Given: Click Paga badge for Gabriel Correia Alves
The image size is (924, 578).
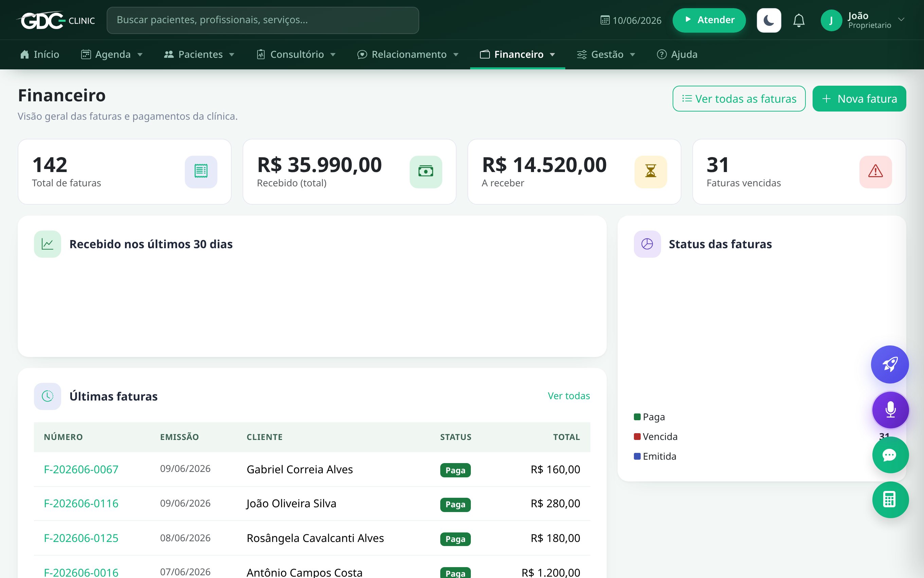Looking at the screenshot, I should pyautogui.click(x=455, y=470).
